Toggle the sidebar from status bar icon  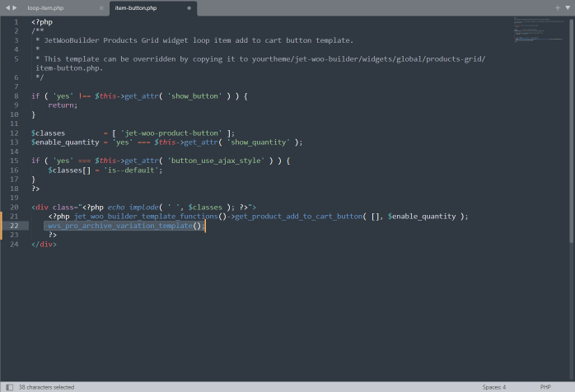coord(10,387)
